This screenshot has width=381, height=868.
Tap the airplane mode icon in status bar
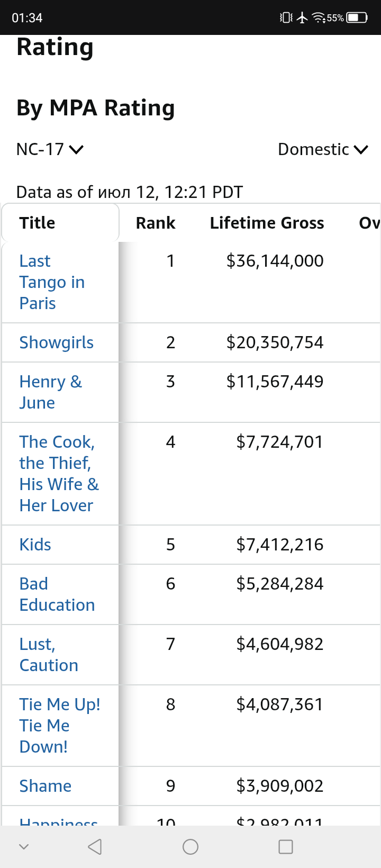[x=302, y=17]
